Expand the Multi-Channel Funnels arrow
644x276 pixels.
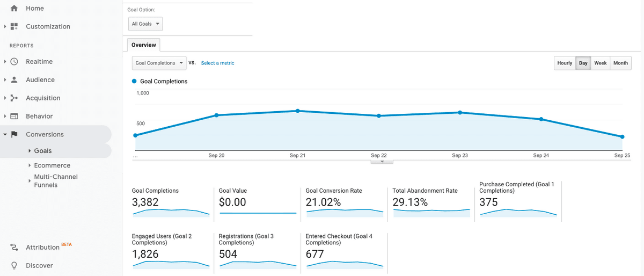click(30, 181)
